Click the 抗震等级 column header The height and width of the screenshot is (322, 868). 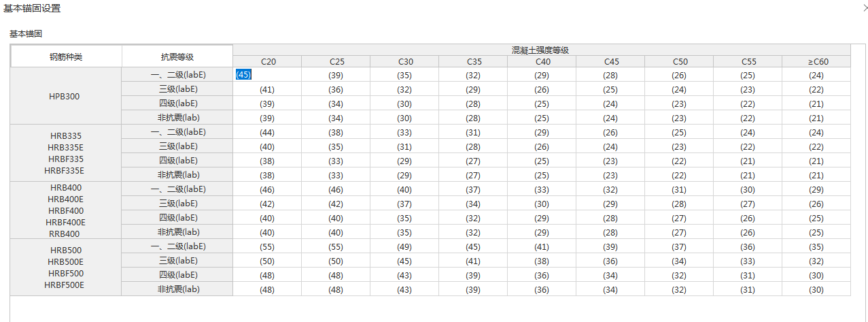tap(177, 57)
